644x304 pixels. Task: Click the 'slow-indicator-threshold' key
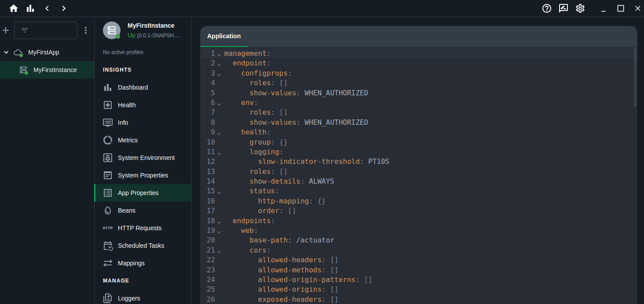click(x=309, y=162)
